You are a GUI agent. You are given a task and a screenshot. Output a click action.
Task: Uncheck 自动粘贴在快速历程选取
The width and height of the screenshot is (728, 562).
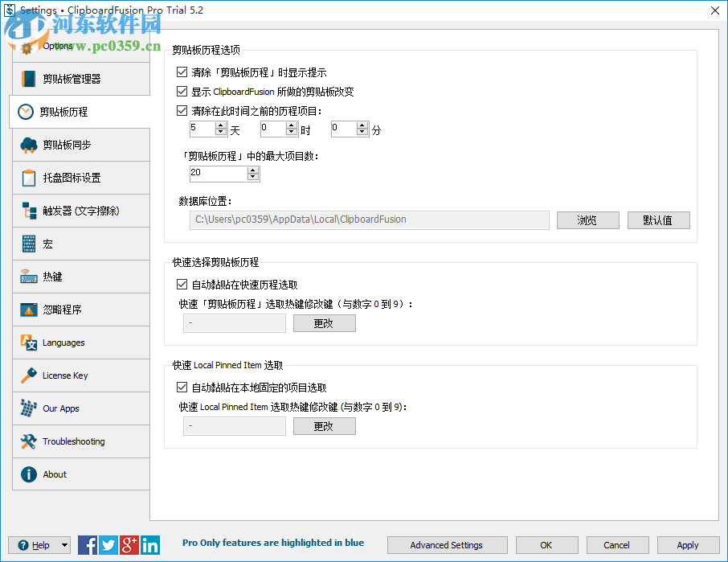pyautogui.click(x=181, y=284)
